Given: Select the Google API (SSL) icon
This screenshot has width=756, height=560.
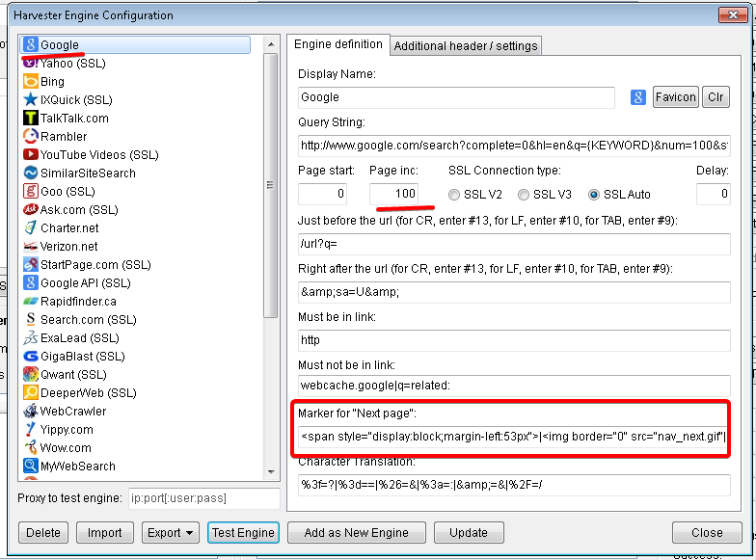Looking at the screenshot, I should (x=31, y=283).
